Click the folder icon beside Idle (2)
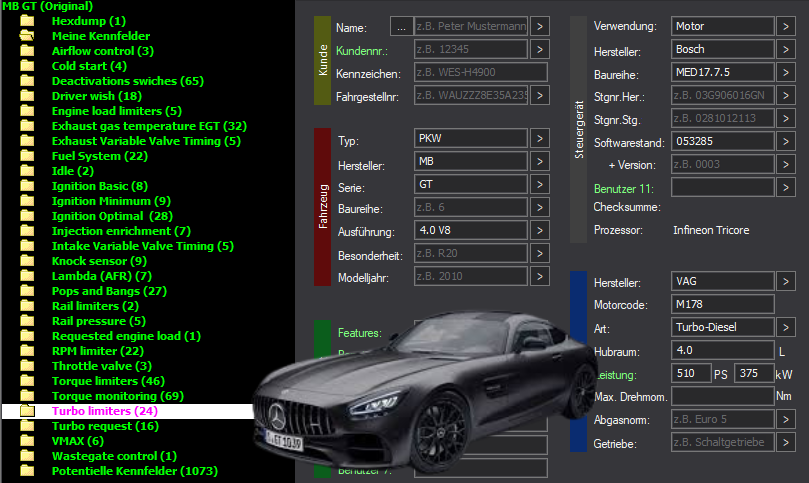Screen dimensions: 809x483 pos(27,171)
